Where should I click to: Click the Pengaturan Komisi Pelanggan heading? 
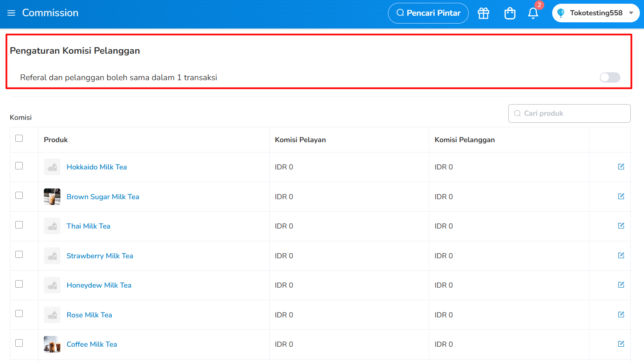[x=75, y=50]
